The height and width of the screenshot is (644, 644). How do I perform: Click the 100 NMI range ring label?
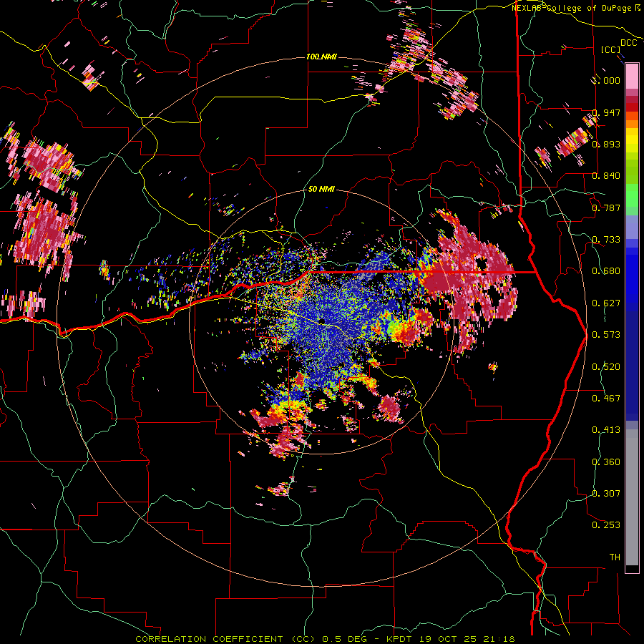click(321, 57)
